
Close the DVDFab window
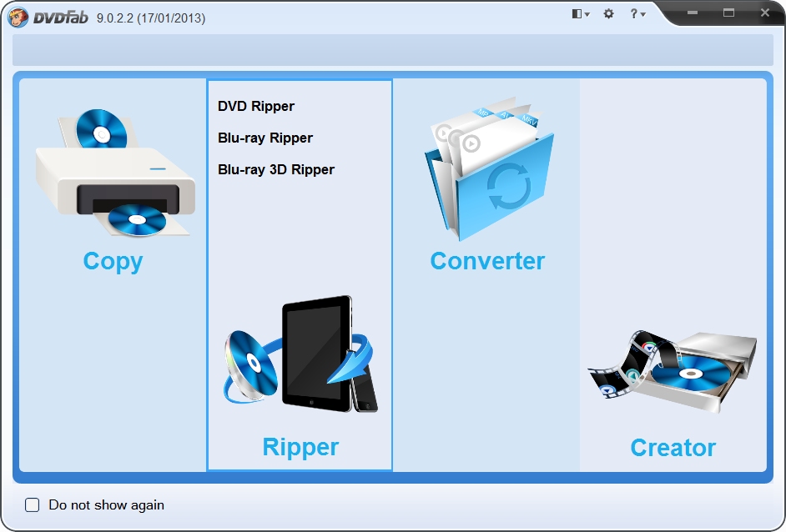(765, 13)
